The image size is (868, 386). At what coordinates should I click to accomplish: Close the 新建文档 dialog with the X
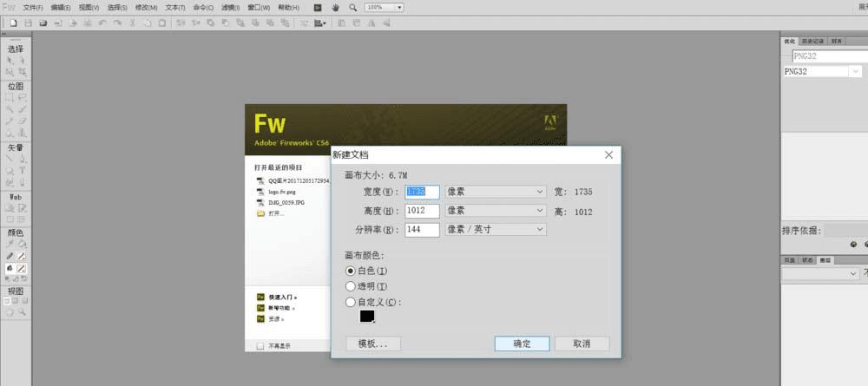tap(609, 155)
